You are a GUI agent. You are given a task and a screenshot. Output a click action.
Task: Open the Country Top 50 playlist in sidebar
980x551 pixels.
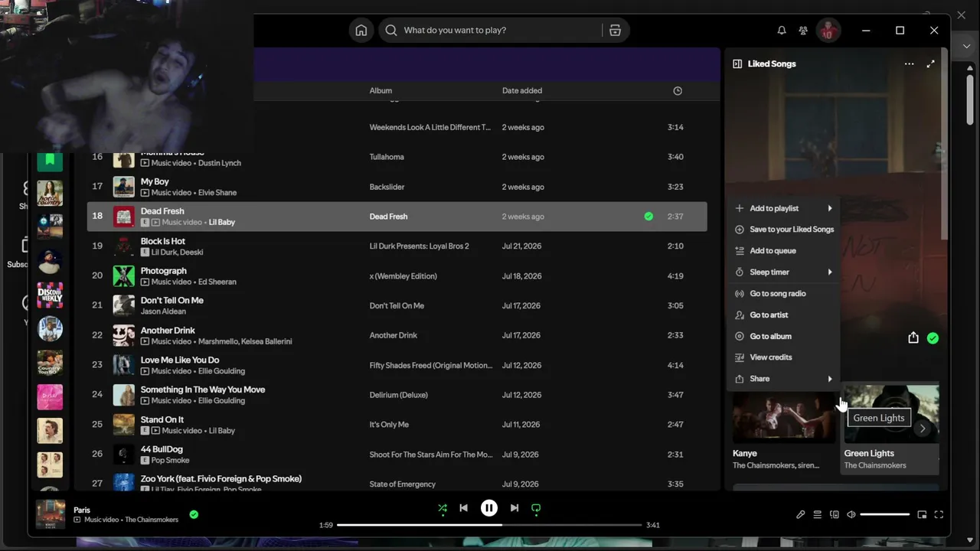coord(50,363)
